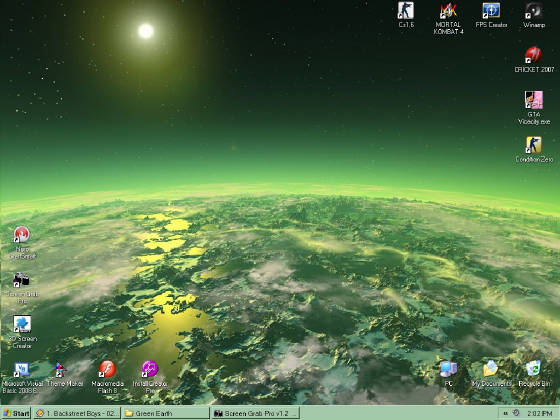Select the Cricket 2007 icon
Image resolution: width=560 pixels, height=420 pixels.
(534, 55)
